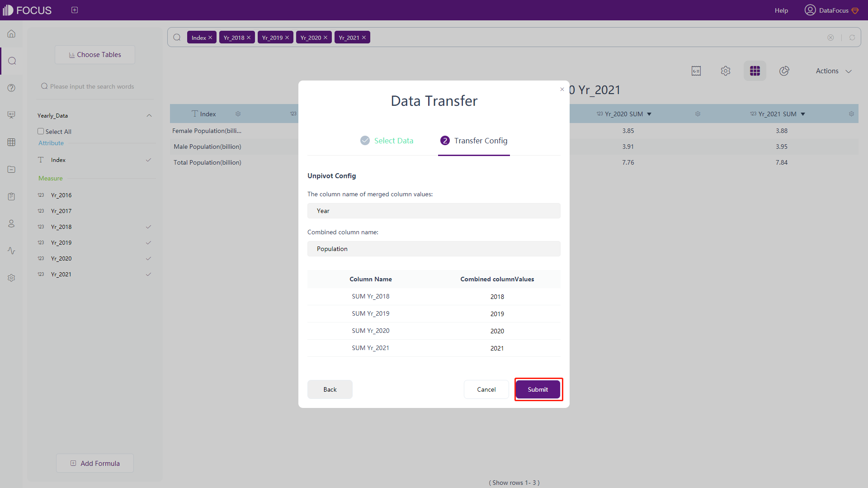The image size is (868, 488).
Task: Open activity monitor pulse icon in sidebar
Action: (12, 251)
